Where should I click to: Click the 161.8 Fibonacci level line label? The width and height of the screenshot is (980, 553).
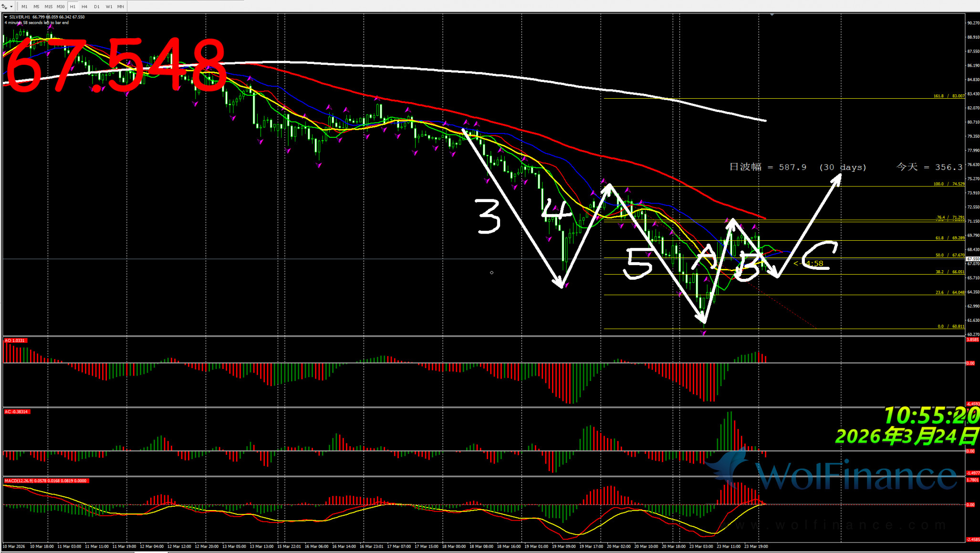click(949, 96)
